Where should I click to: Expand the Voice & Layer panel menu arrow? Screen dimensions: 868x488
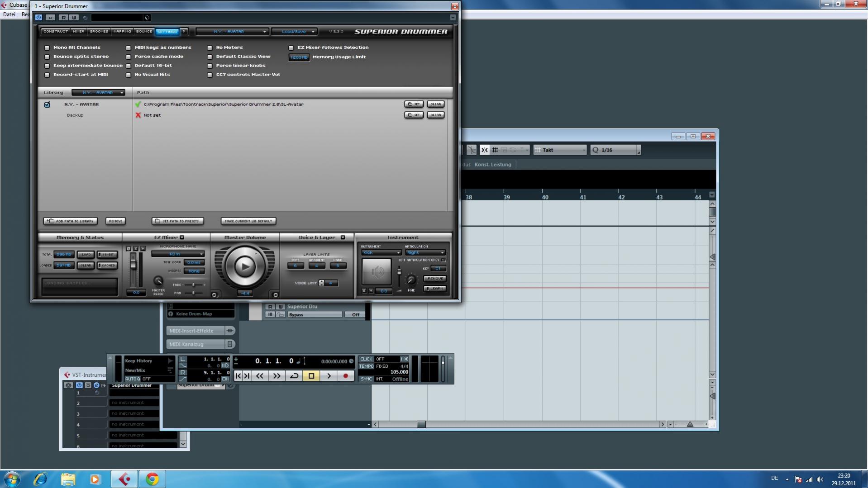343,237
